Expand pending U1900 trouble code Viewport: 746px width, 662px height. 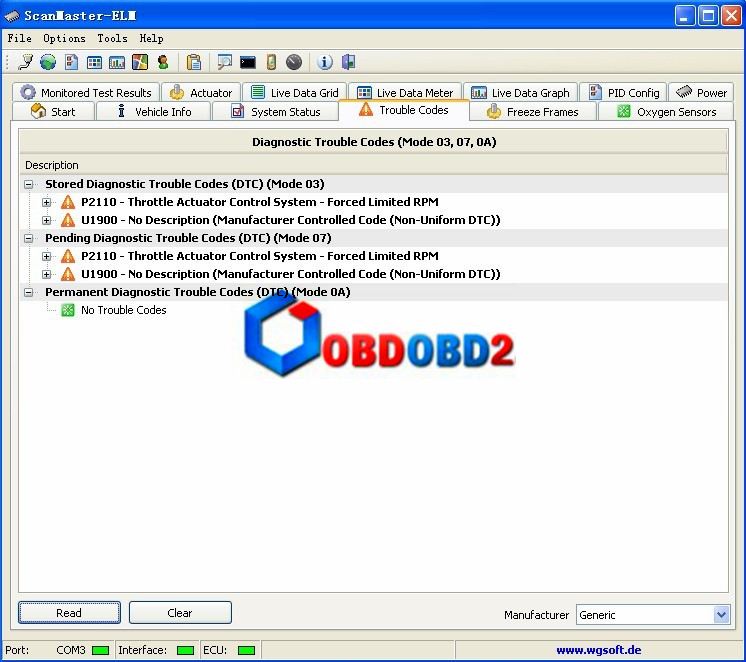47,274
